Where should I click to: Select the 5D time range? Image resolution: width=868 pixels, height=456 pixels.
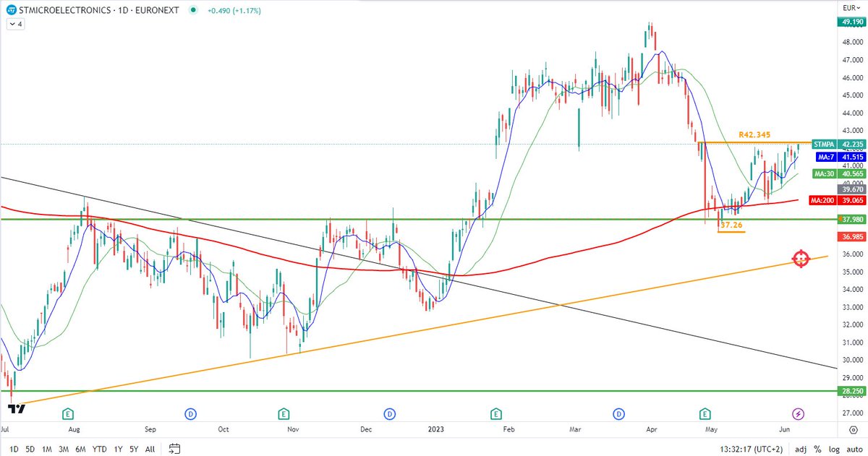pyautogui.click(x=30, y=449)
